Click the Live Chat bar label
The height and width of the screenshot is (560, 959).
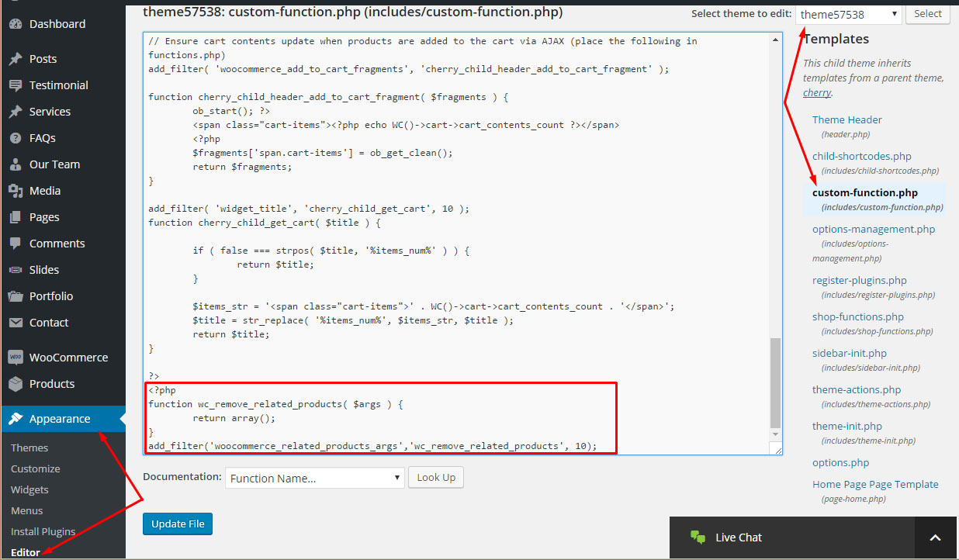pos(739,538)
